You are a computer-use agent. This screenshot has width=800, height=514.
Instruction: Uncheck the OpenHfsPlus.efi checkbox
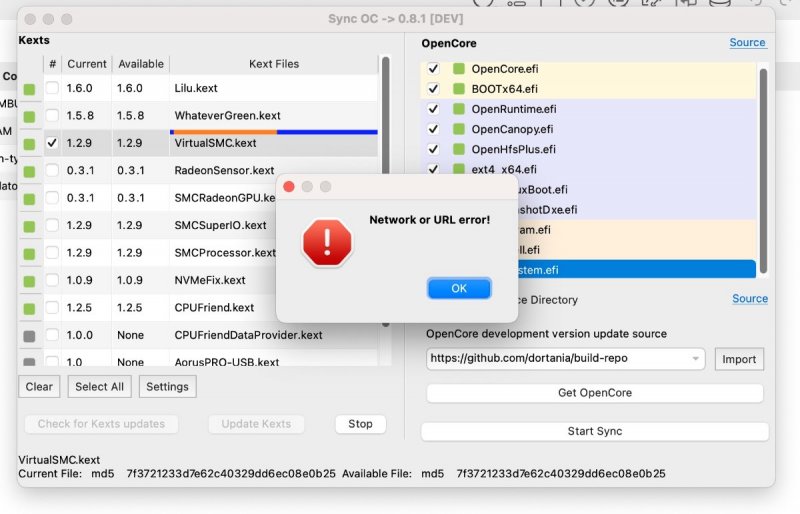tap(433, 149)
